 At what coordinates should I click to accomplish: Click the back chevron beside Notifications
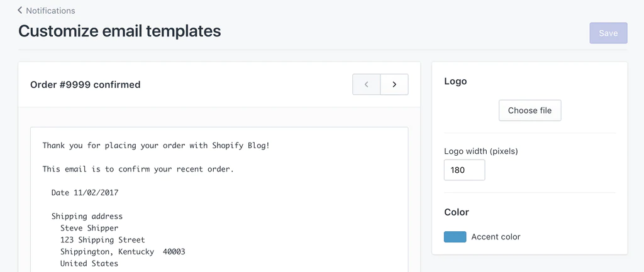tap(20, 10)
